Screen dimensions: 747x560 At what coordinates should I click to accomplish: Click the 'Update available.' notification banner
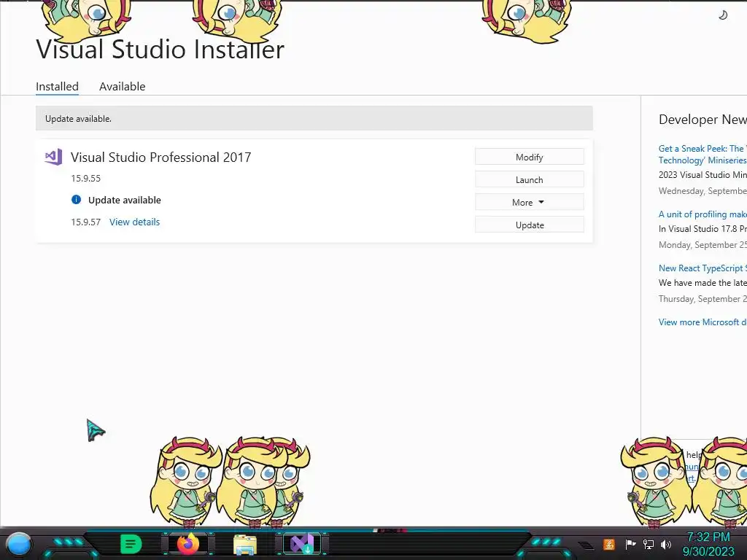coord(314,119)
